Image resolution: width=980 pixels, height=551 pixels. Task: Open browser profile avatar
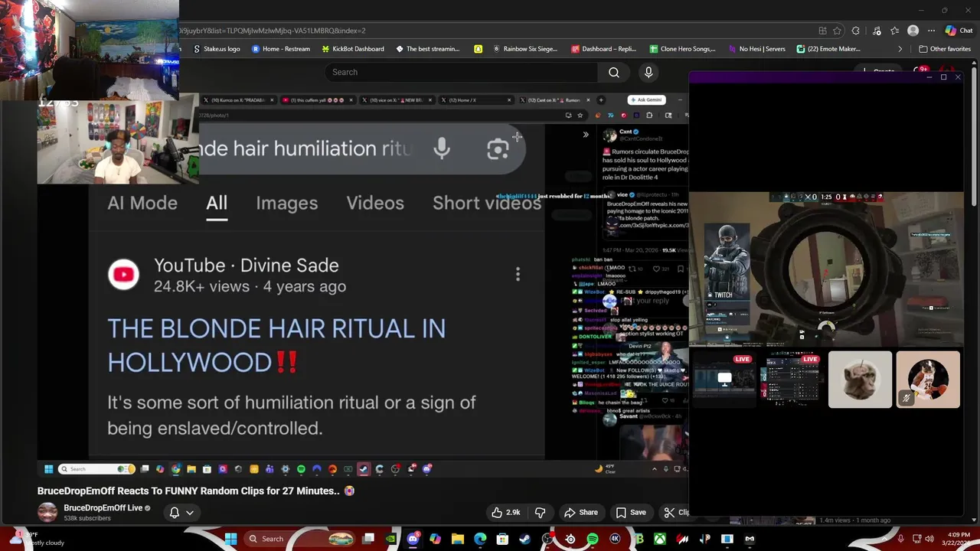913,31
